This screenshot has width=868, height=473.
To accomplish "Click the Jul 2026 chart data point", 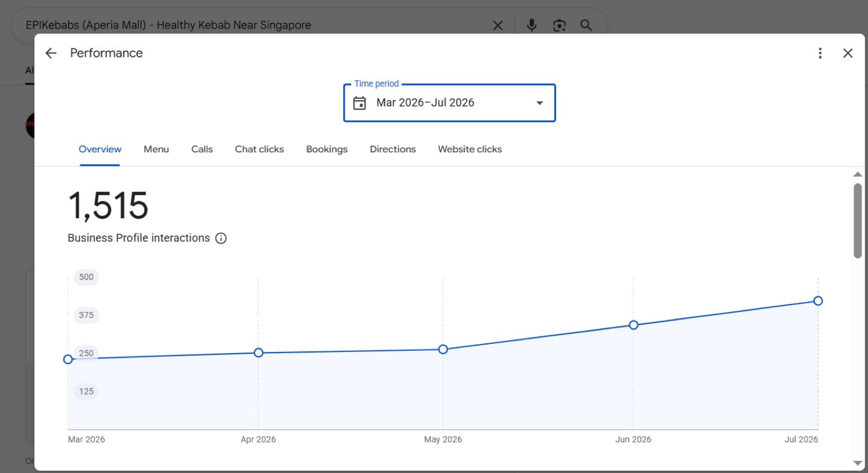I will pyautogui.click(x=818, y=300).
